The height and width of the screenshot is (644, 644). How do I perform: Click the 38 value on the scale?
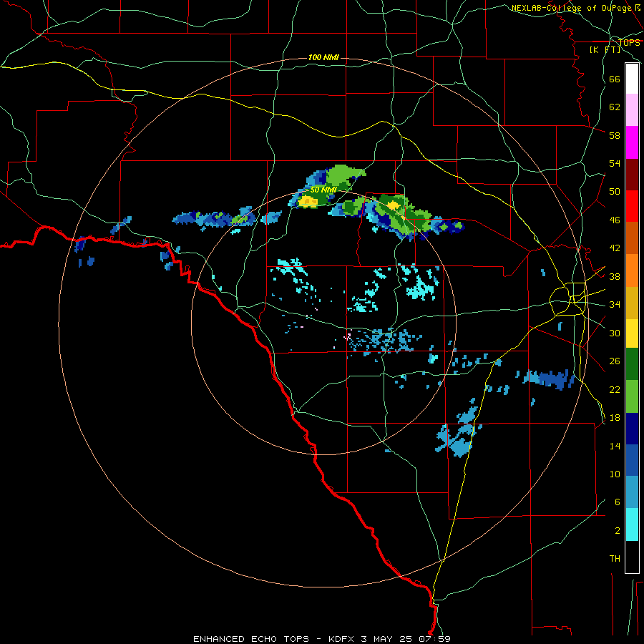615,276
